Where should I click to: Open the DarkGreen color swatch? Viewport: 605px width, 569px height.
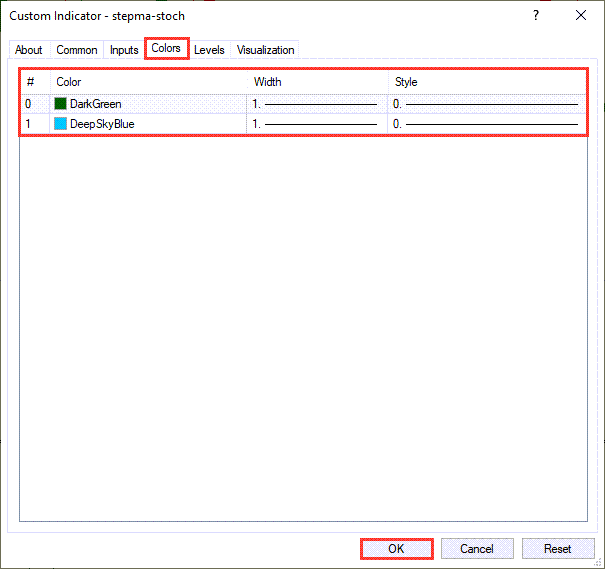(x=60, y=104)
